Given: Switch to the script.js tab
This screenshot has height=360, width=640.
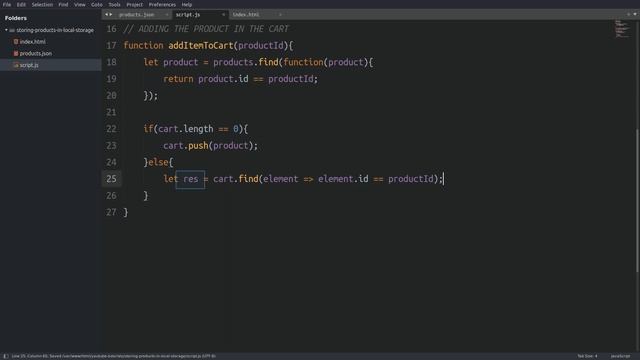Looking at the screenshot, I should (199, 15).
